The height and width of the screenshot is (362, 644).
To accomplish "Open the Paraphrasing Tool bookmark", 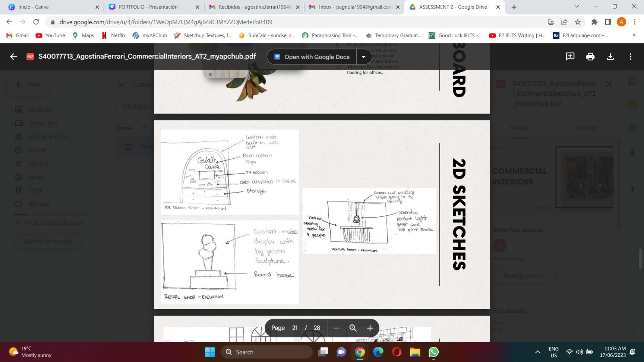I will click(331, 35).
